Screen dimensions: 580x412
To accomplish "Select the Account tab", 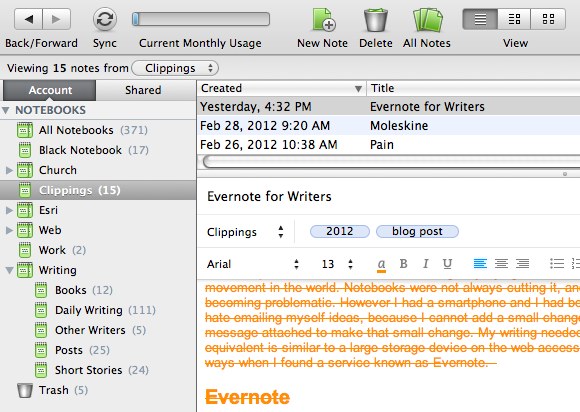I will pos(50,90).
